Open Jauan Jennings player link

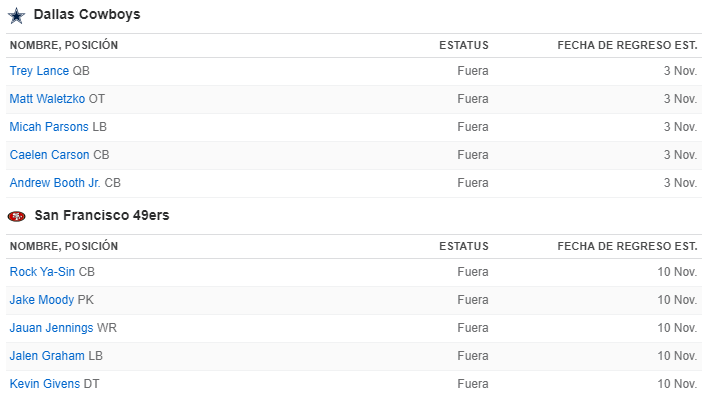51,328
